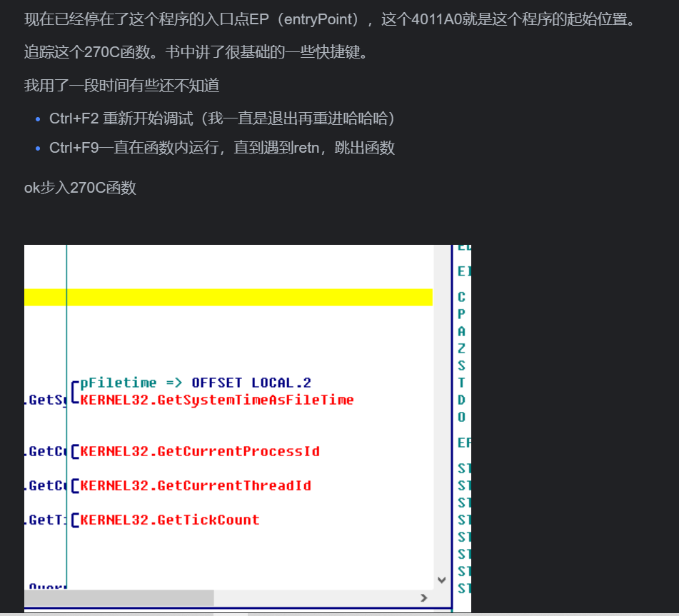Viewport: 679px width, 616px height.
Task: Click the Ctrl+F2 restart debugging text
Action: point(222,118)
